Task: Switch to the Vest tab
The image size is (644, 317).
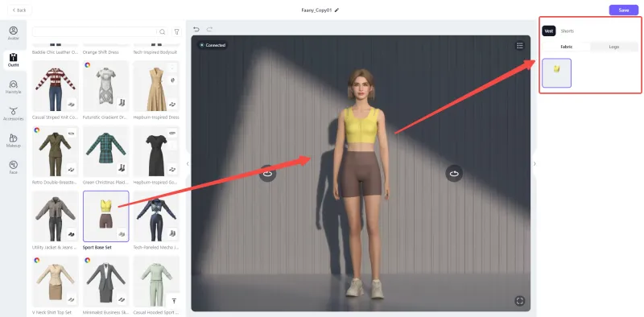Action: [x=549, y=31]
